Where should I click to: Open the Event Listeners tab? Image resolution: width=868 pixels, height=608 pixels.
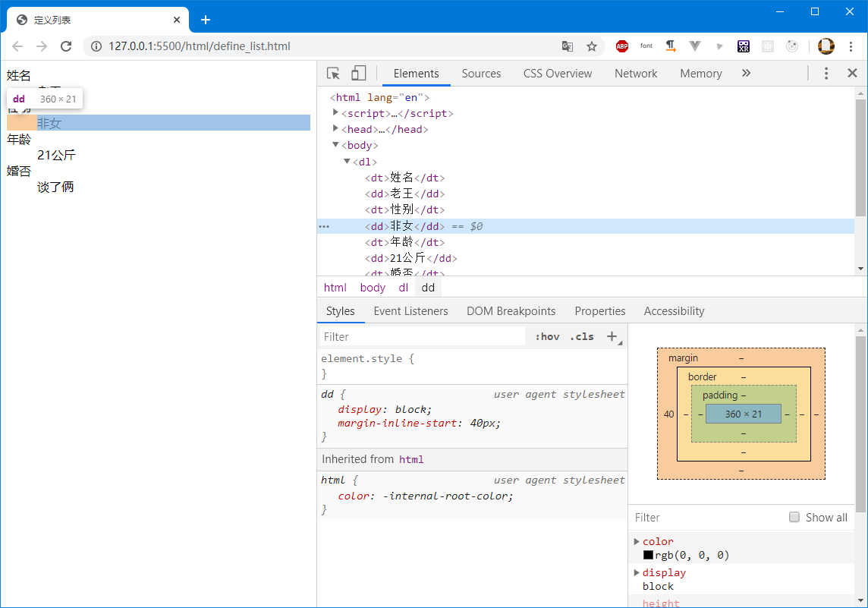point(410,311)
